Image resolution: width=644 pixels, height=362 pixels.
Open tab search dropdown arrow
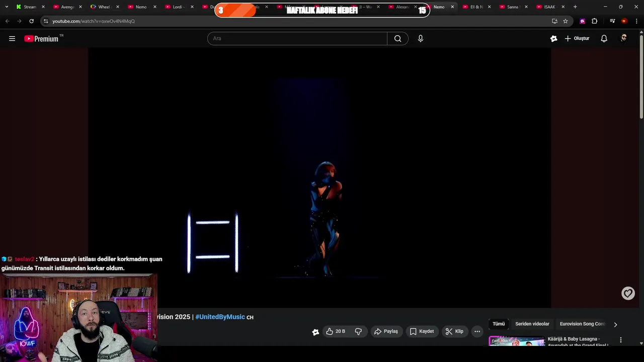[7, 7]
